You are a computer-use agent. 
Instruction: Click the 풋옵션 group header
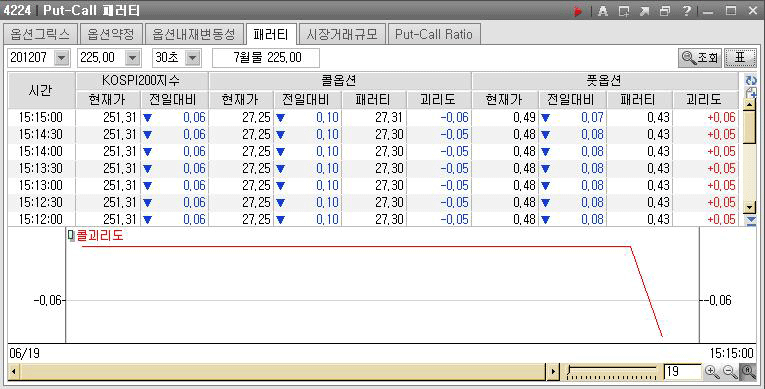[605, 81]
